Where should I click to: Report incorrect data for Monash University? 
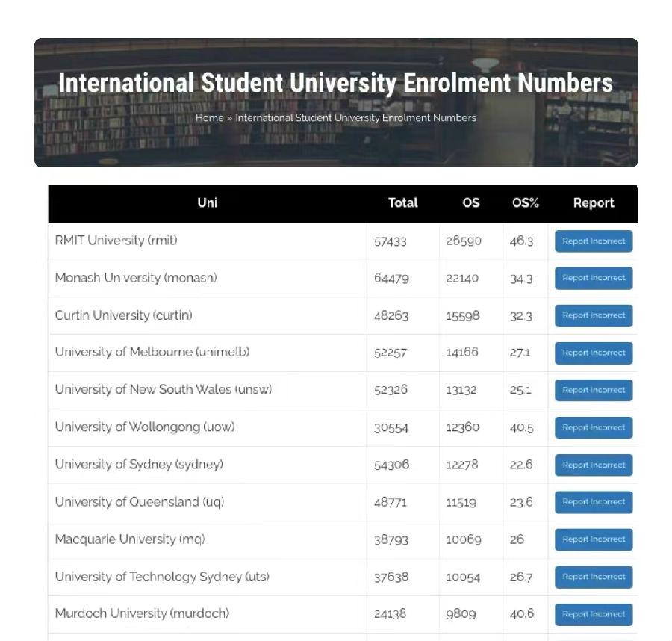594,278
